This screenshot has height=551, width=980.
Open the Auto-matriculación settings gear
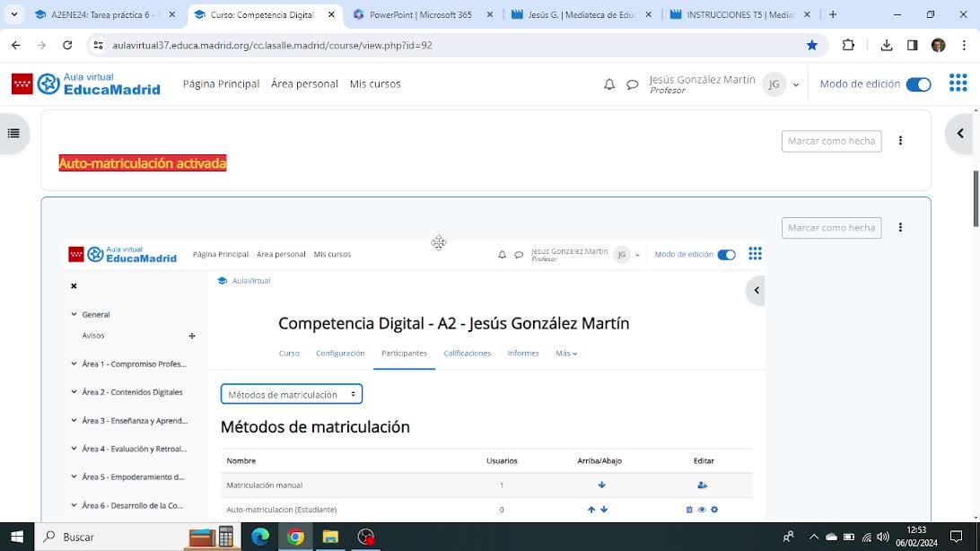point(714,510)
